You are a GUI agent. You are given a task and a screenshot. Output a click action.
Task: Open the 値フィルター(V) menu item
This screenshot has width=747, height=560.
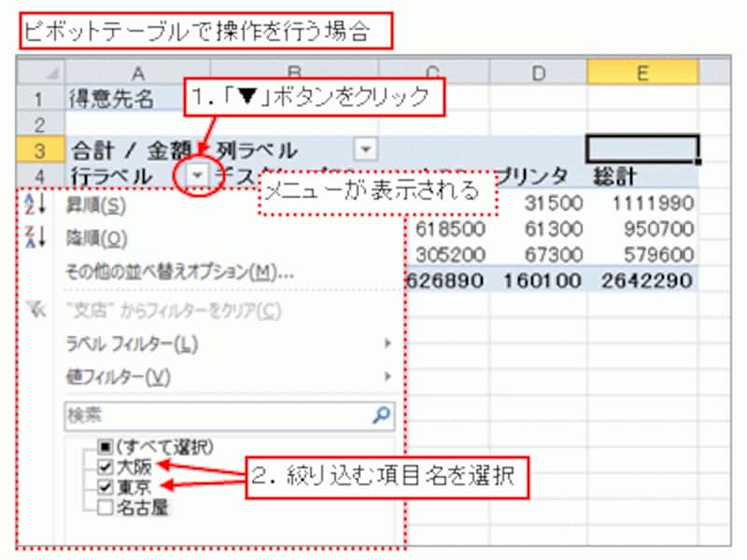119,377
